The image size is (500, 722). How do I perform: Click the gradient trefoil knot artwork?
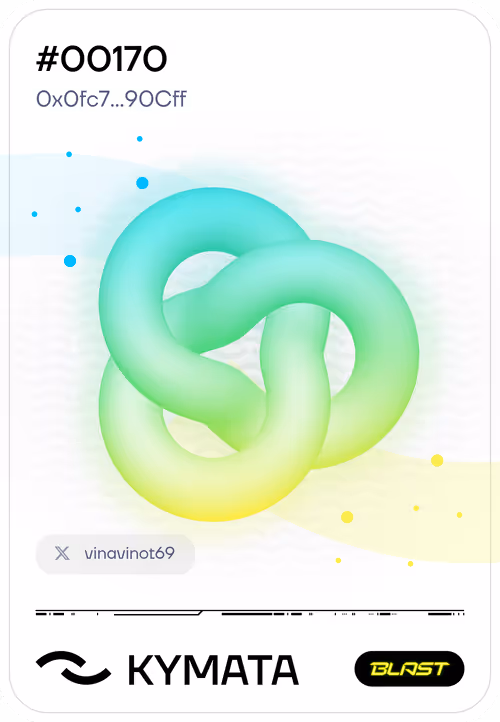[x=259, y=355]
